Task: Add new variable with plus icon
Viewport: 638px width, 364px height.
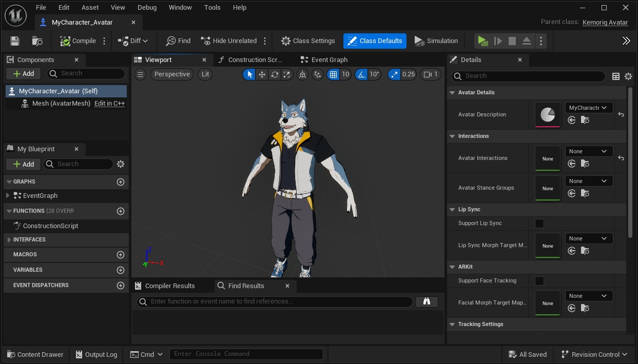Action: click(121, 270)
